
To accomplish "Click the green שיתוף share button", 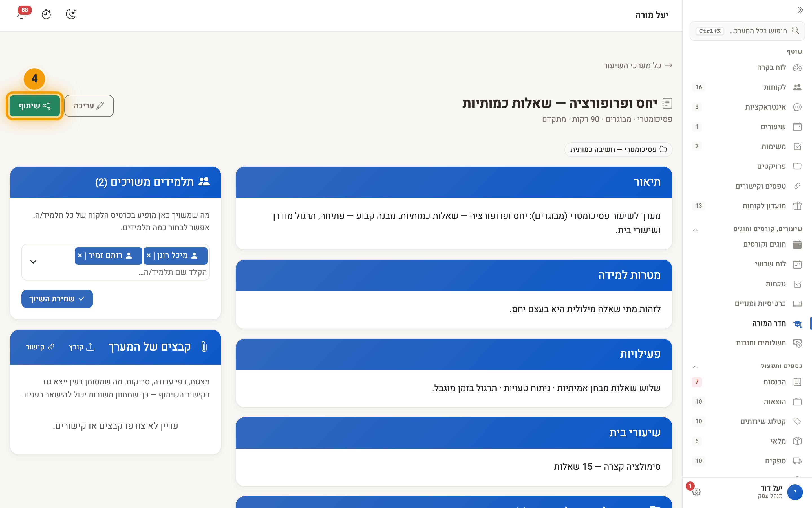I will pos(35,106).
